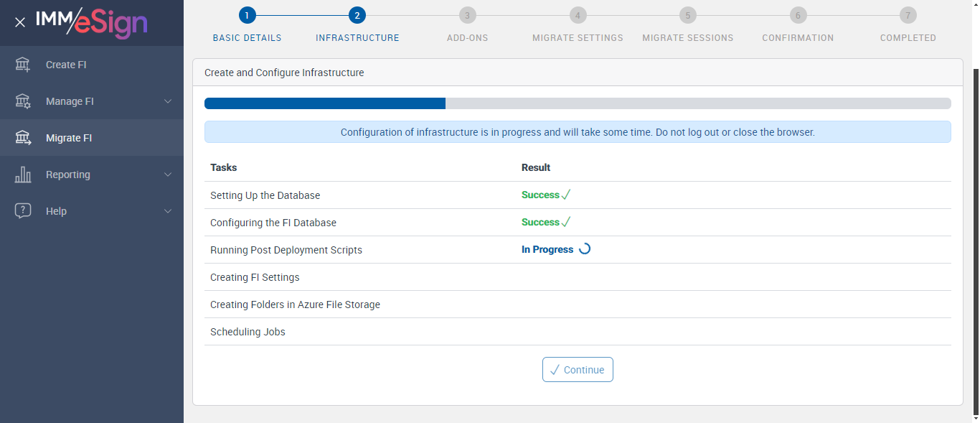Click the Help question bubble icon

(23, 211)
